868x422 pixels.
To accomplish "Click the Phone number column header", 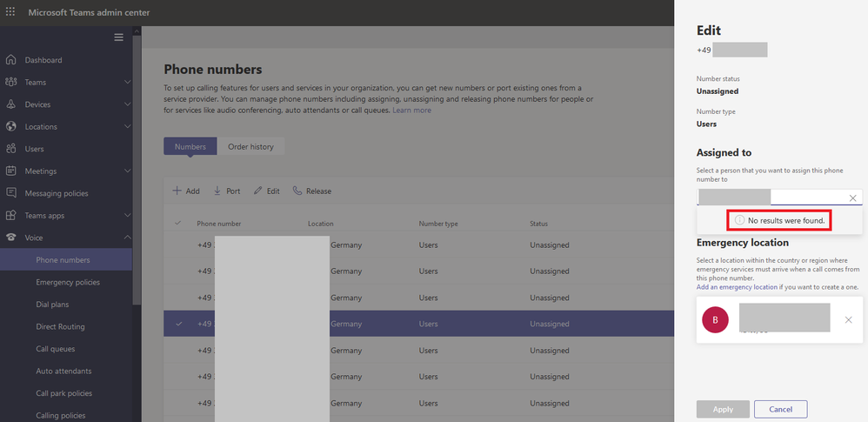I will pos(218,224).
